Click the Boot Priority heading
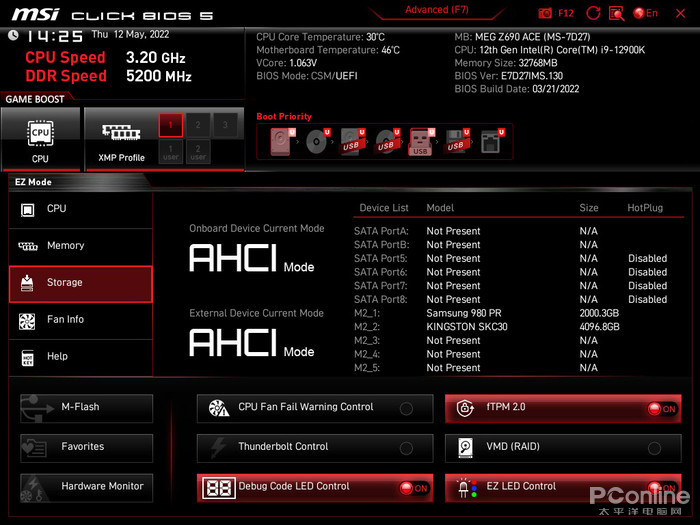The width and height of the screenshot is (700, 525). point(284,117)
